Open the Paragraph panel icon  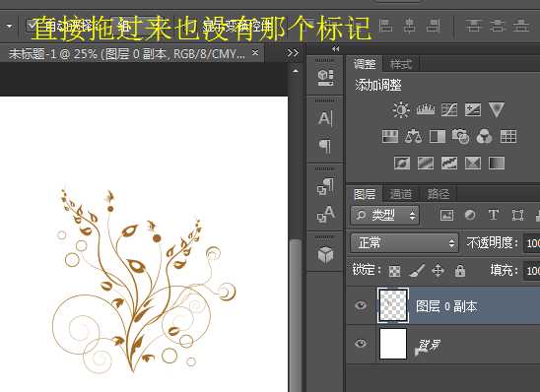[x=325, y=146]
